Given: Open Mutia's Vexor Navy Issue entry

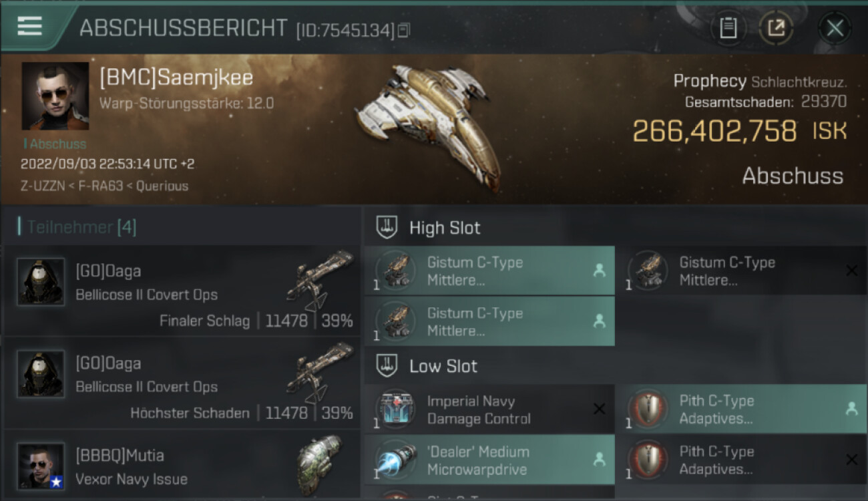Looking at the screenshot, I should coord(182,465).
